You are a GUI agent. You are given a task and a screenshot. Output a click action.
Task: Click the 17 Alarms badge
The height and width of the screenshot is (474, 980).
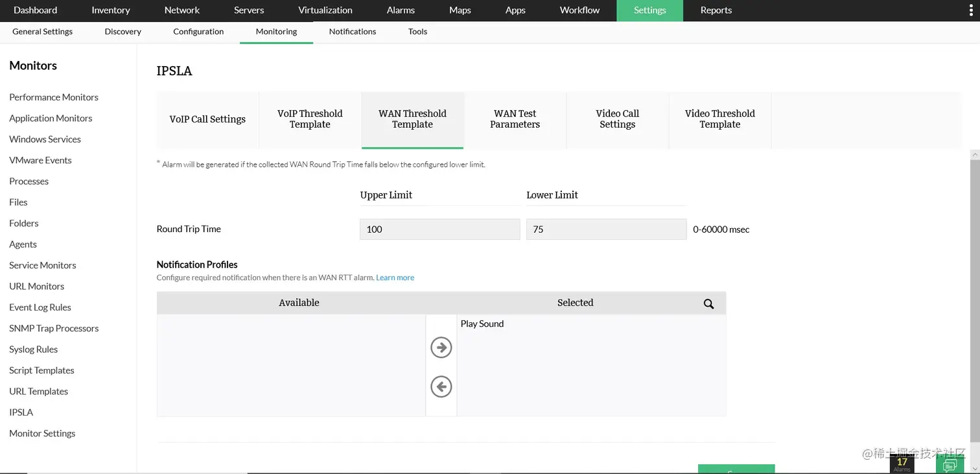[x=902, y=462]
